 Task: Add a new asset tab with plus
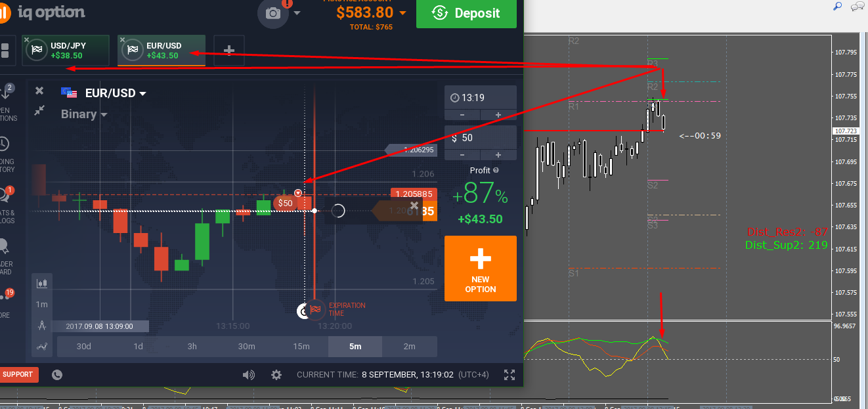point(229,50)
